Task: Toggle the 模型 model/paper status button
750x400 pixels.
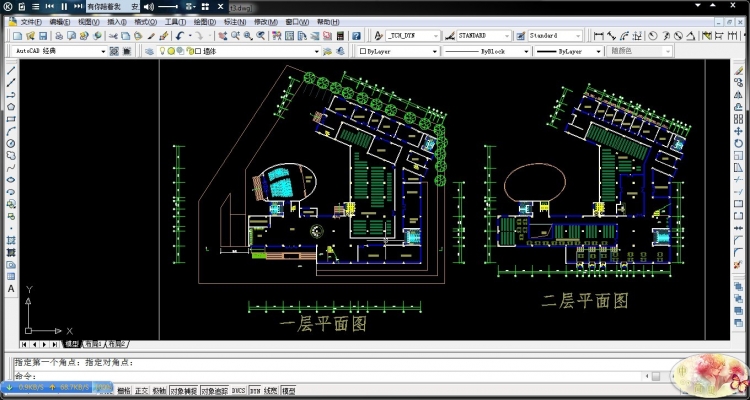Action: (x=288, y=391)
